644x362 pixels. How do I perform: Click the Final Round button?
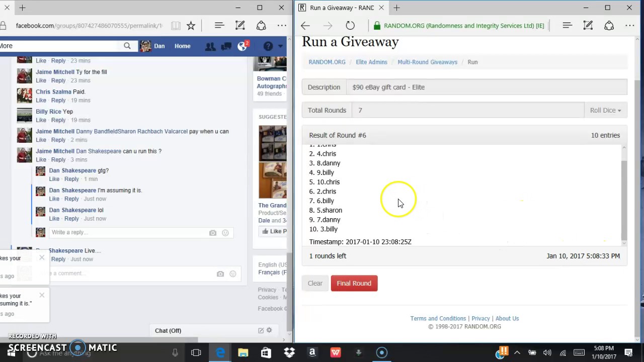(x=354, y=283)
